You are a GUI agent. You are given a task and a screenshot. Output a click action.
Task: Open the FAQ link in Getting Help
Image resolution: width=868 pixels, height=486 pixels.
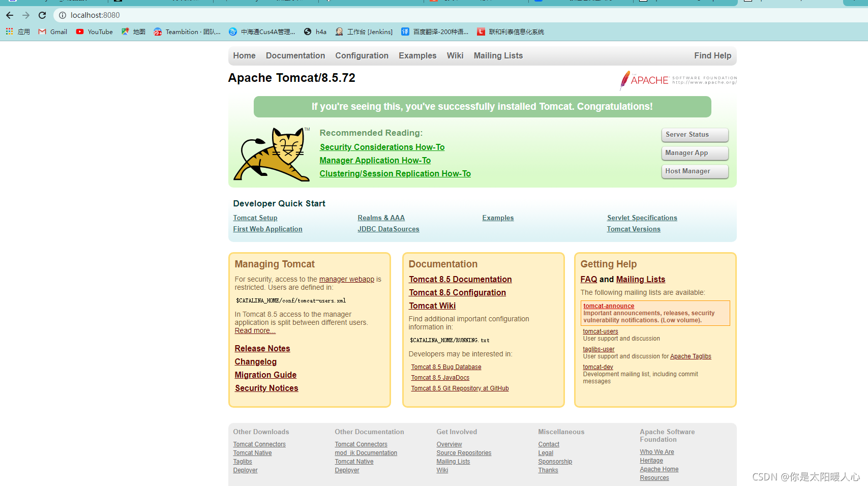pyautogui.click(x=589, y=279)
